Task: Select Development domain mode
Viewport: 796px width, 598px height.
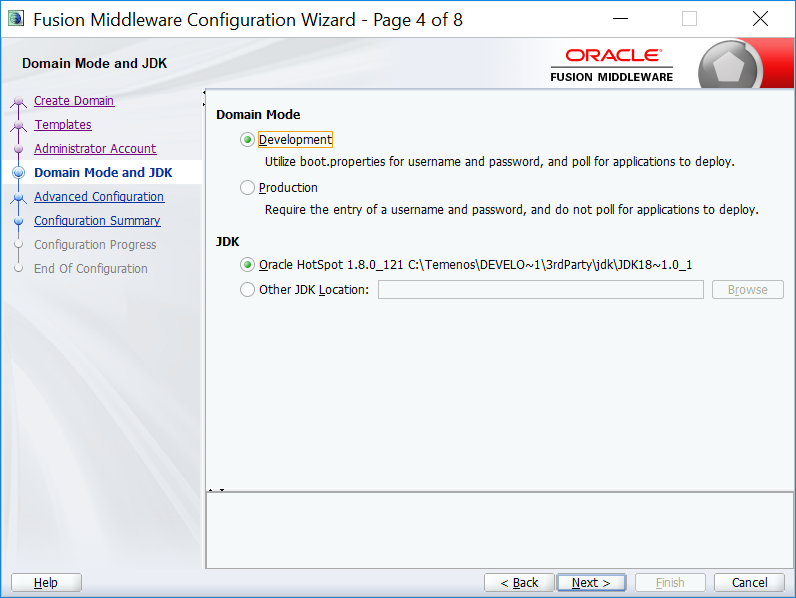Action: 248,140
